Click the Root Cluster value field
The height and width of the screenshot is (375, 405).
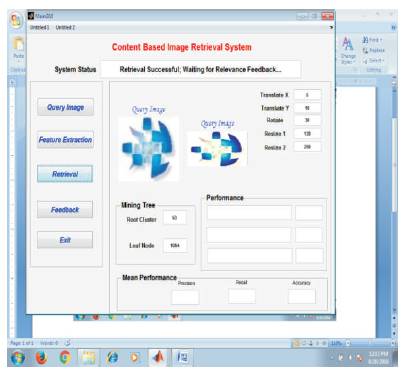174,218
